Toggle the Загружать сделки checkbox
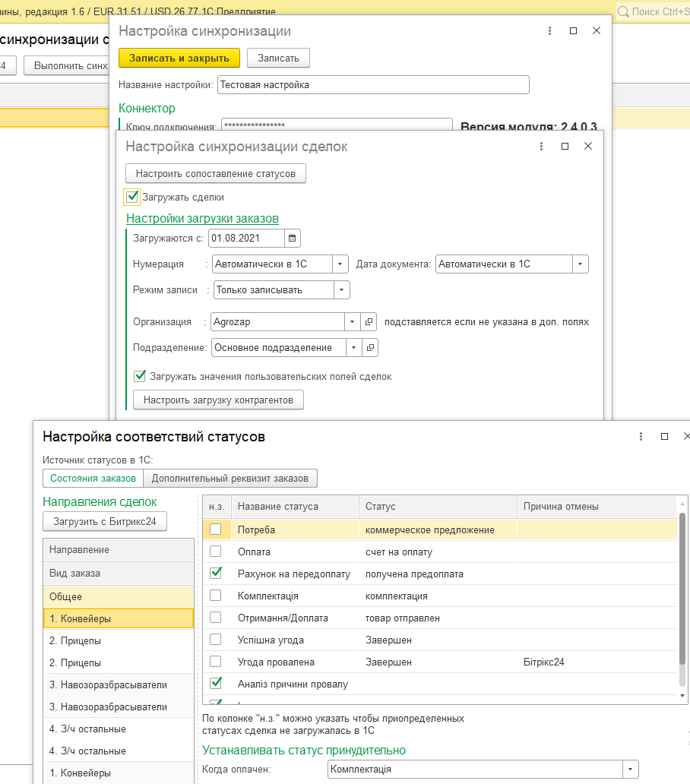 pyautogui.click(x=132, y=197)
